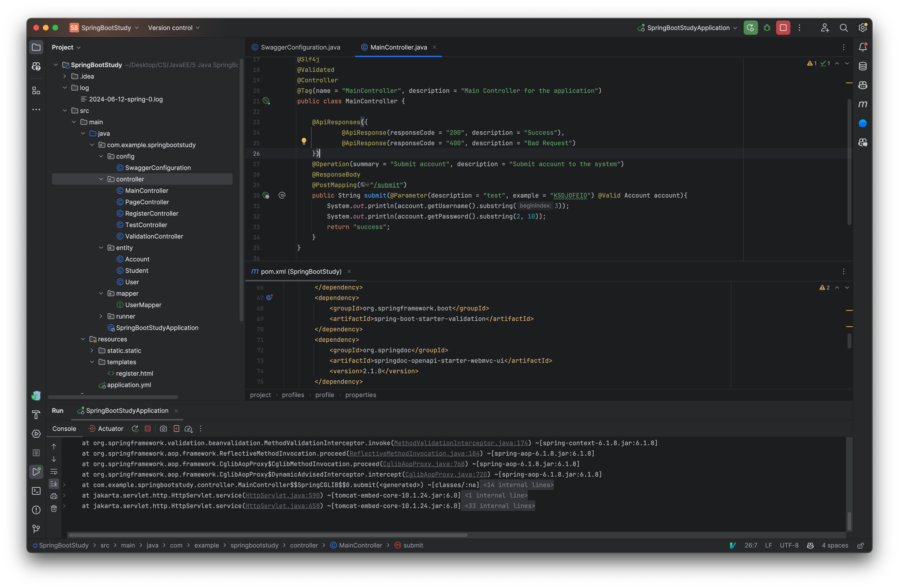Collapse the controller package in tree

click(101, 179)
